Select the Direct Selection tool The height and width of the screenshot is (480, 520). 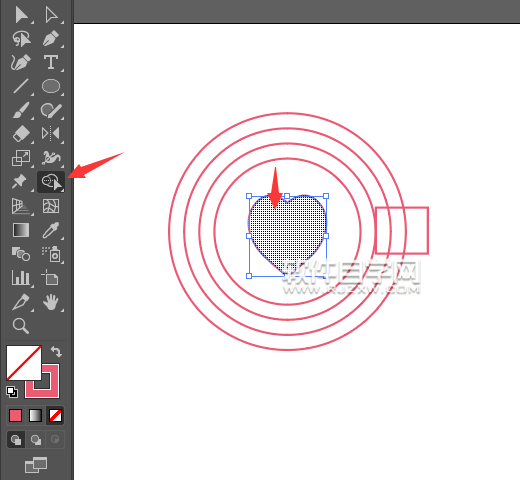51,15
